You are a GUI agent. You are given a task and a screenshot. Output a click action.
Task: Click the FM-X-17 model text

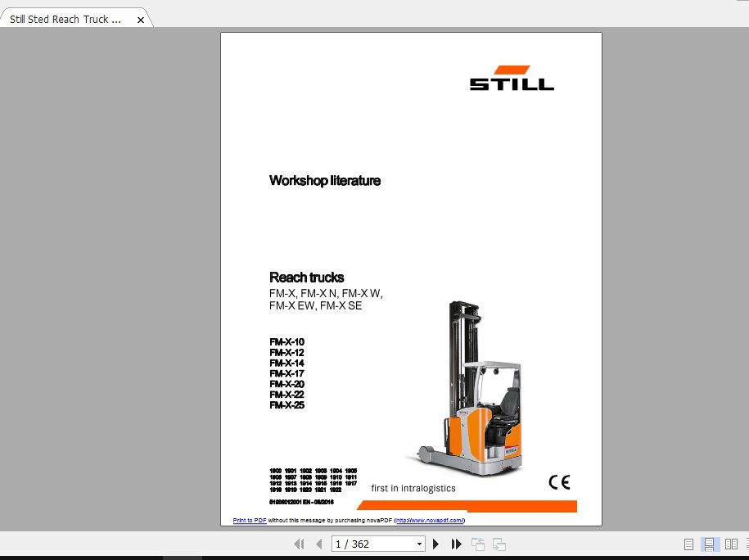(287, 373)
